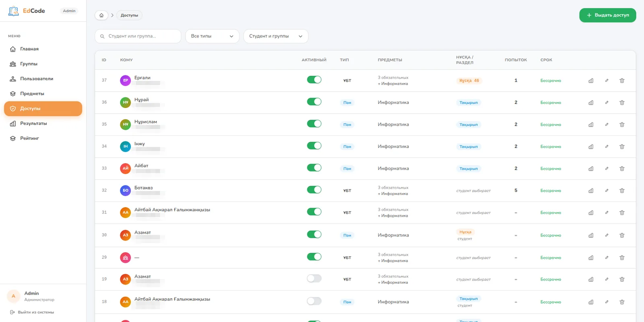Image resolution: width=644 pixels, height=322 pixels.
Task: View statistics for row 34 Іңжу
Action: point(591,147)
